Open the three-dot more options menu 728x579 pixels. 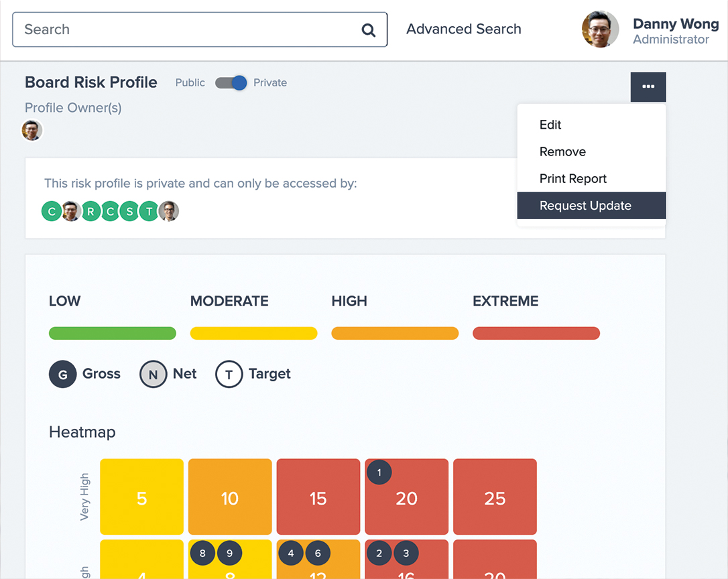[x=648, y=87]
